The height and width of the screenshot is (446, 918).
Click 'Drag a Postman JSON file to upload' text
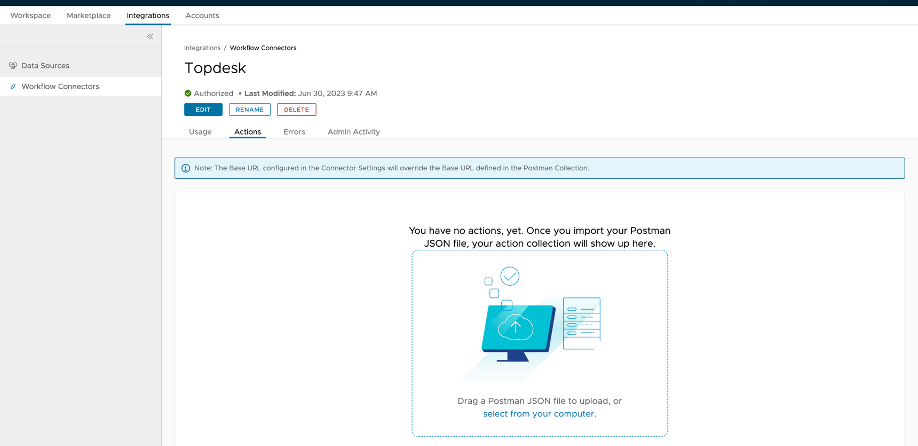(539, 401)
